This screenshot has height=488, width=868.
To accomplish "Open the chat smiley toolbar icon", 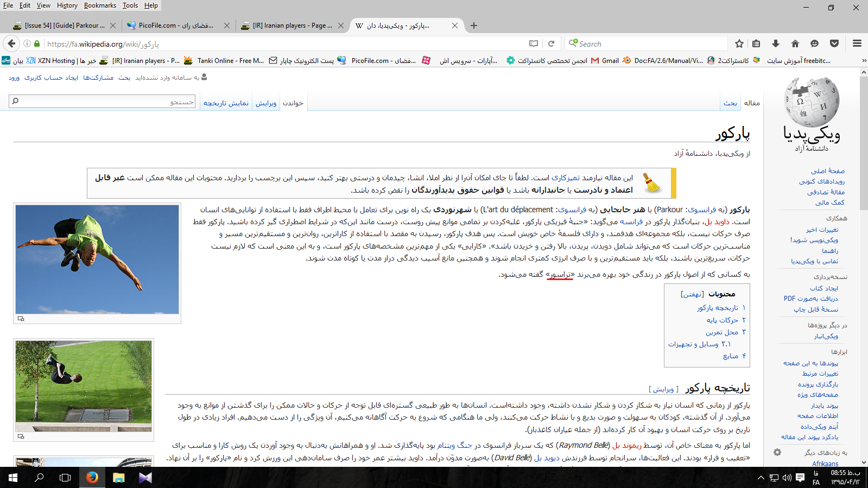I will coord(814,43).
